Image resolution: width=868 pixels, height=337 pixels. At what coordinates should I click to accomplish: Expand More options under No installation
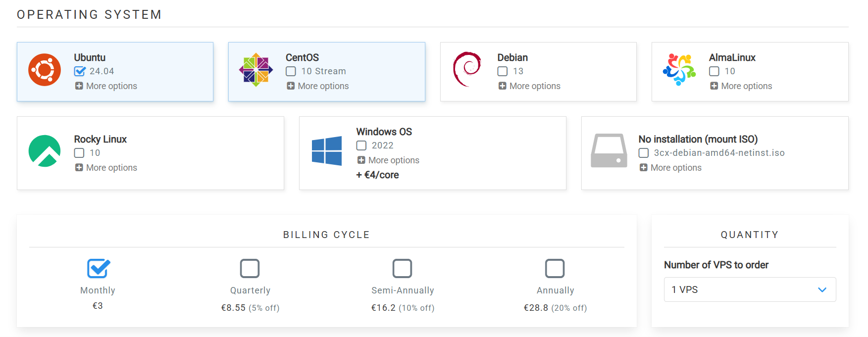tap(670, 168)
